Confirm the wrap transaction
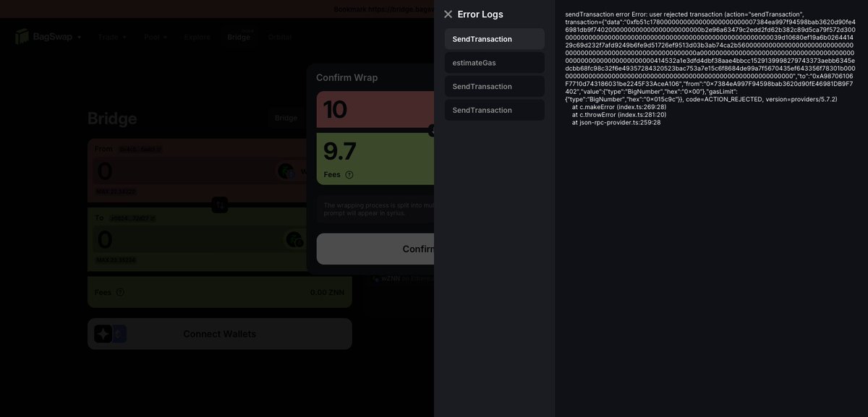868x417 pixels. point(375,249)
